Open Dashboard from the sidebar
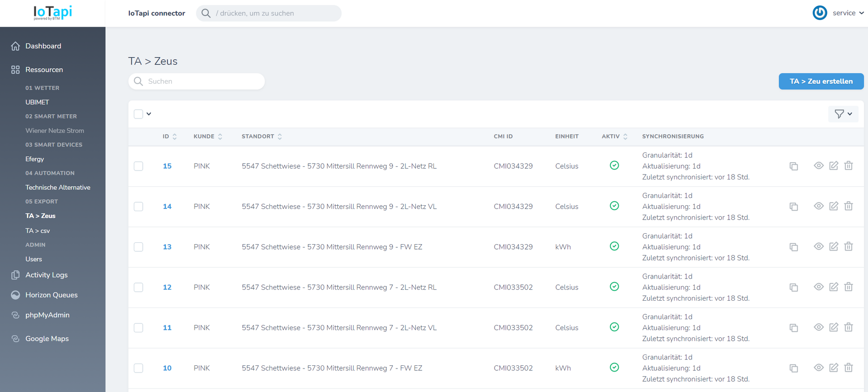The height and width of the screenshot is (392, 868). 43,46
